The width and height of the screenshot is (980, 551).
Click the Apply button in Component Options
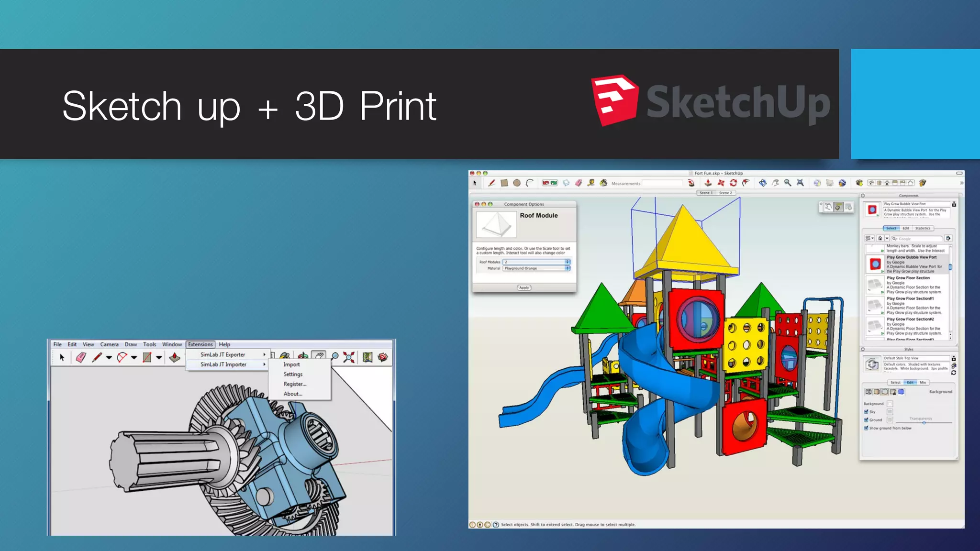click(524, 287)
